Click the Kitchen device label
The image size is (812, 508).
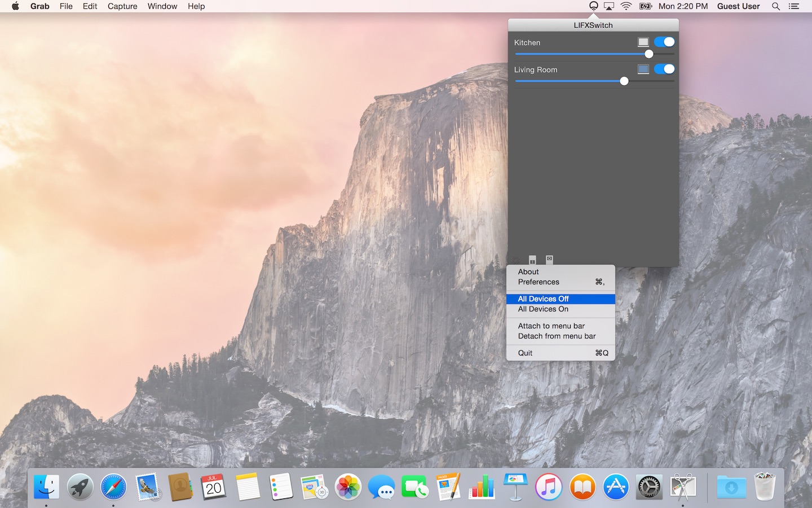(527, 42)
